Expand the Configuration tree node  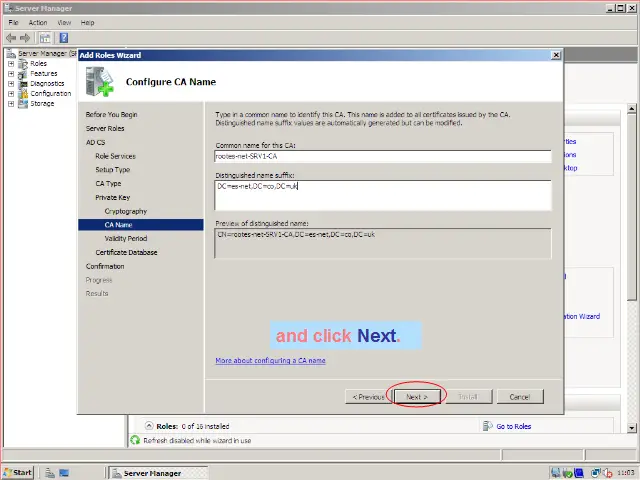(11, 93)
